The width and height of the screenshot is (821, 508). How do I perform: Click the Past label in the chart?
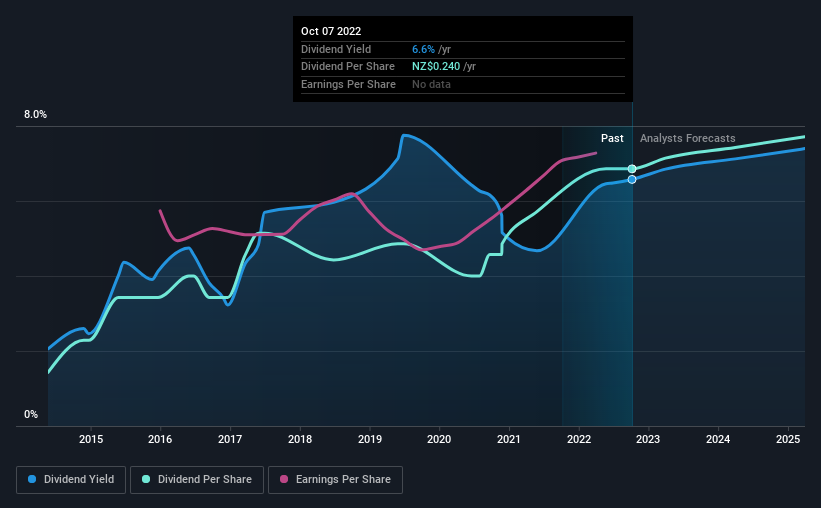[612, 138]
